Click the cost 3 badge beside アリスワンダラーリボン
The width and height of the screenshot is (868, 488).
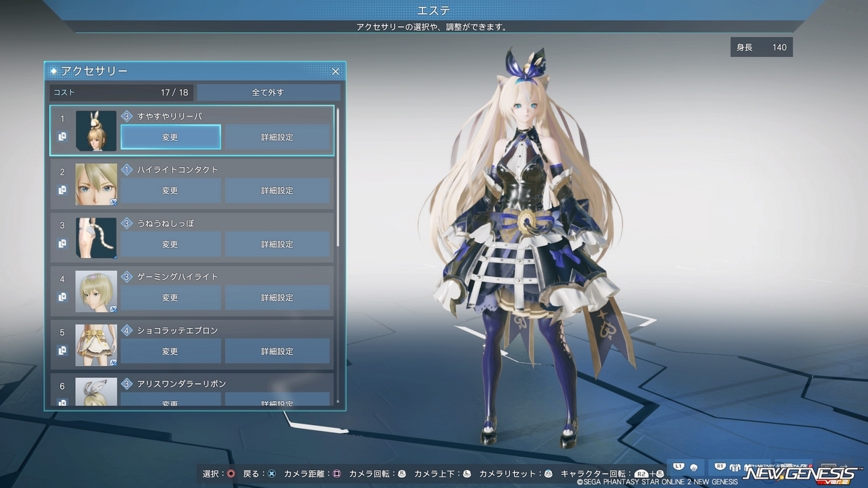coord(127,384)
